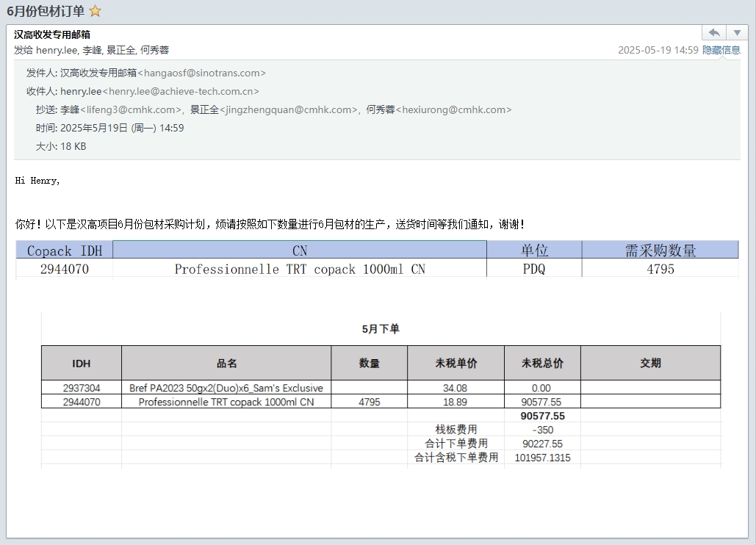Click the unit price 34.08
This screenshot has width=756, height=545.
(x=456, y=388)
